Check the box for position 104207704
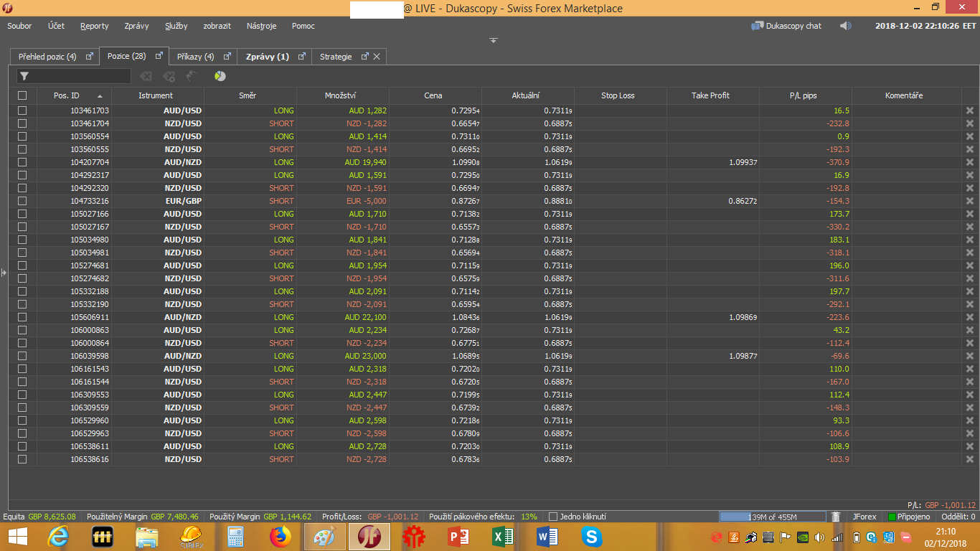Viewport: 980px width, 551px height. point(22,162)
